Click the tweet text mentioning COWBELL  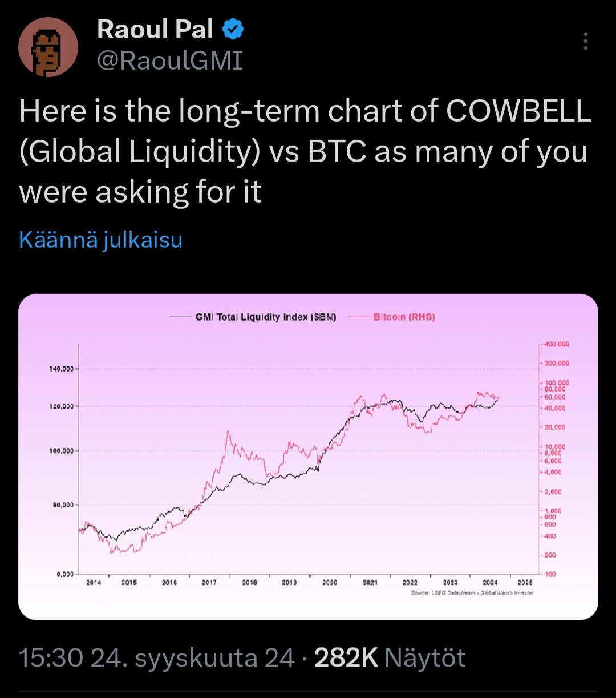point(305,152)
